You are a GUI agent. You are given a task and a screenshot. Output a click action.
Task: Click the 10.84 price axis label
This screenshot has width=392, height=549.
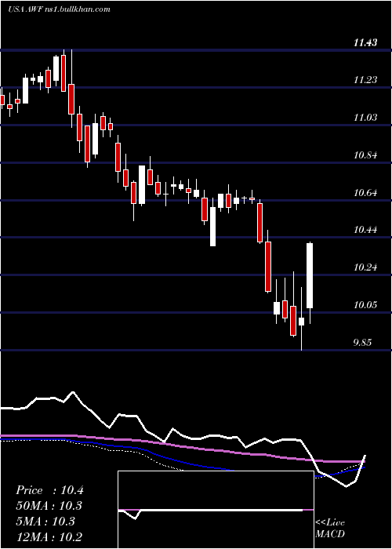[x=365, y=155]
